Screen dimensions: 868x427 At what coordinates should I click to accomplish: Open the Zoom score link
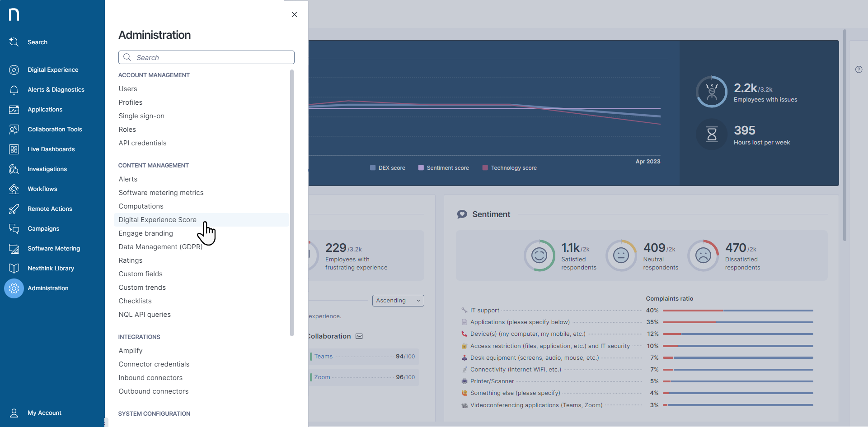tap(322, 377)
